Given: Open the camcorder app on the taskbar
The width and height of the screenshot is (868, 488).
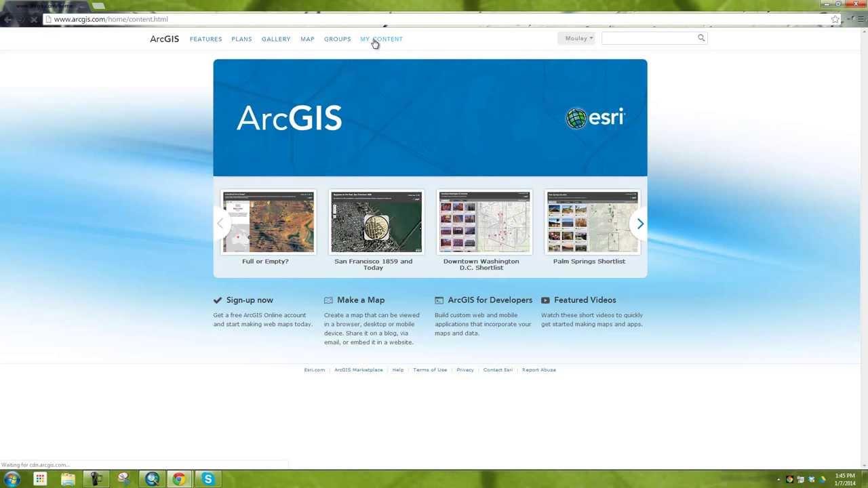Looking at the screenshot, I should coord(96,479).
